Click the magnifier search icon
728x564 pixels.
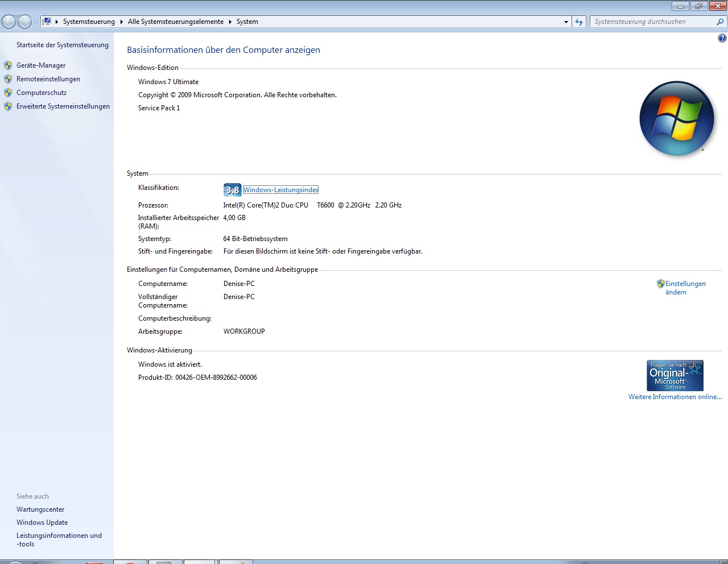[721, 22]
